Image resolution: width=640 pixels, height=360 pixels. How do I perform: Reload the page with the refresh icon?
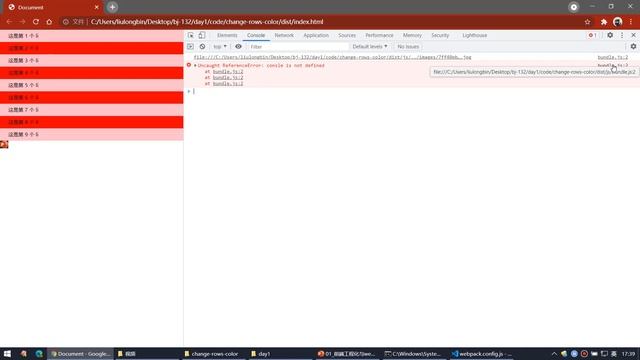36,22
